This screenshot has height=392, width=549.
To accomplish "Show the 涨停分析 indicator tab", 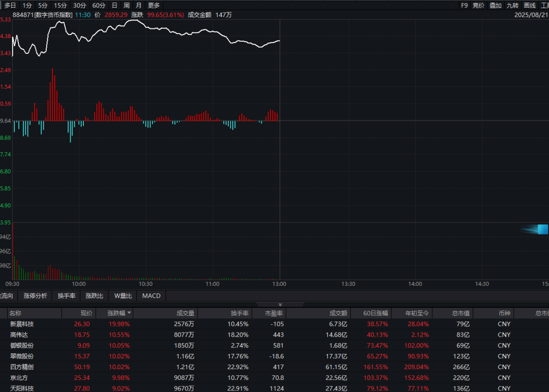I will click(35, 296).
